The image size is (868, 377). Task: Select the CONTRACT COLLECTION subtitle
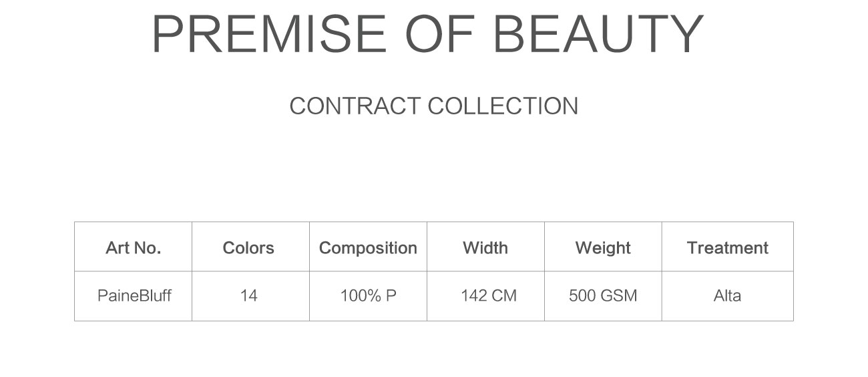[x=434, y=106]
